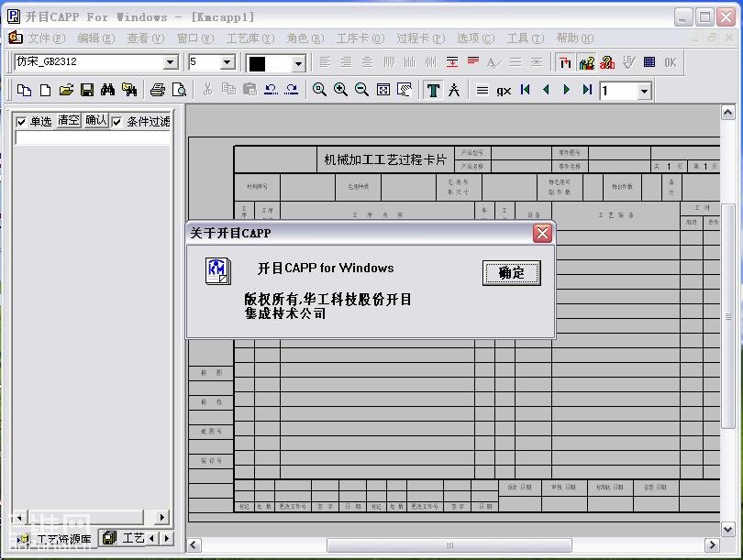Go to the next page arrow

point(566,90)
